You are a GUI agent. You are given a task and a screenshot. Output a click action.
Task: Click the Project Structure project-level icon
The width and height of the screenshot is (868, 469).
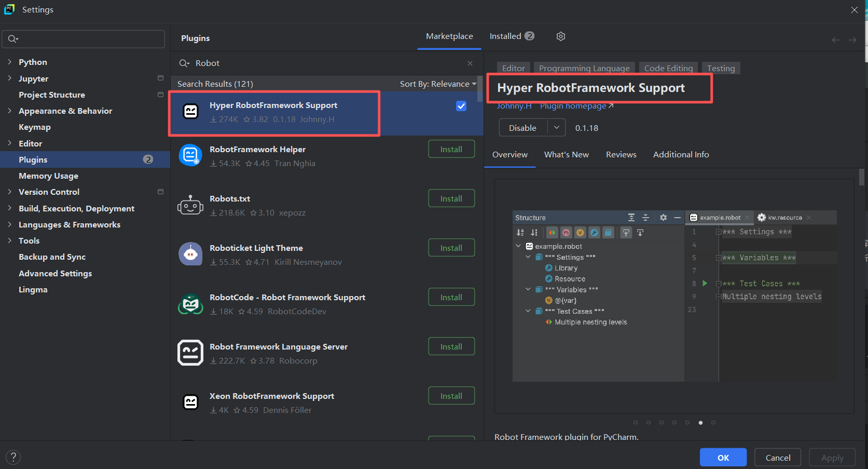point(160,95)
